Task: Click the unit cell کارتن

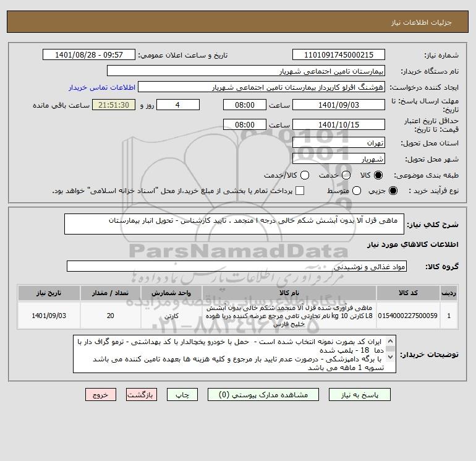Action: pyautogui.click(x=171, y=316)
